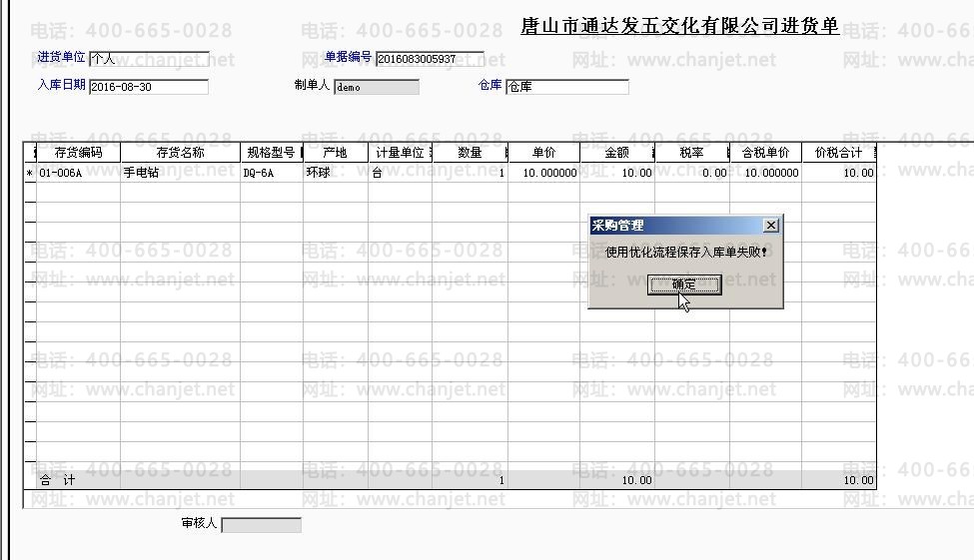Click the row marker asterisk of first row
Viewport: 974px width, 560px height.
tap(30, 173)
